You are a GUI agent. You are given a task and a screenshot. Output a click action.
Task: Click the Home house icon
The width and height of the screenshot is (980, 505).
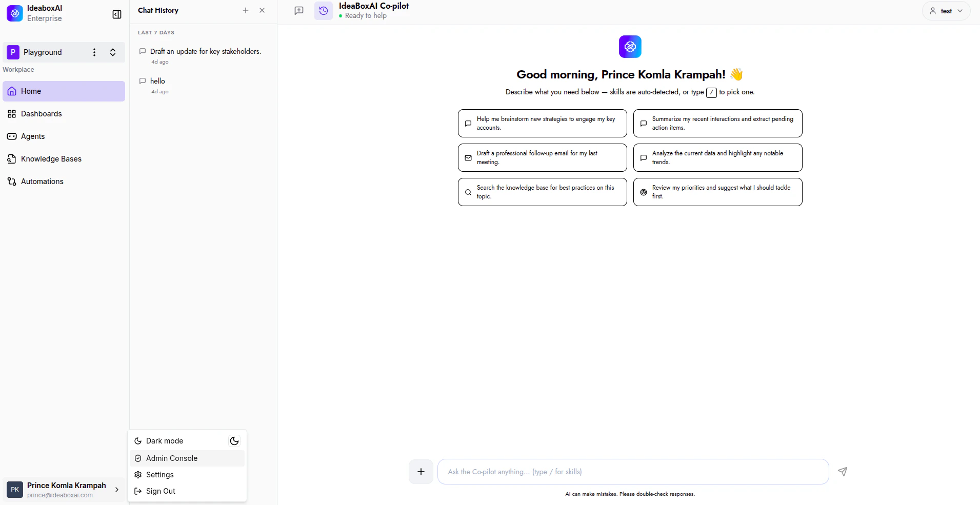click(x=12, y=91)
